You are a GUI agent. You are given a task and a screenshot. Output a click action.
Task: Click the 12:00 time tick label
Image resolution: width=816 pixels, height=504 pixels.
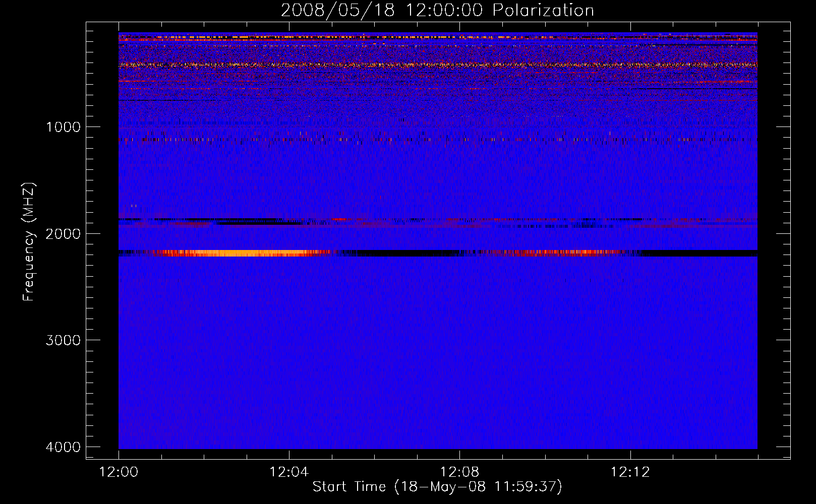click(119, 472)
